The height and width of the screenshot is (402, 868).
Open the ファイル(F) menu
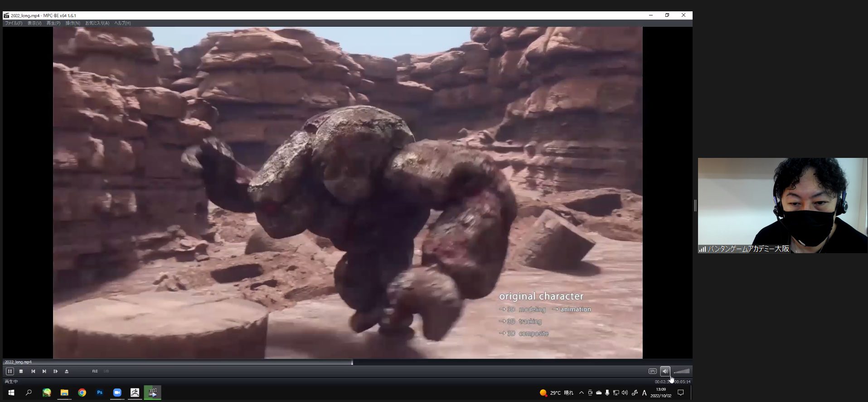14,23
